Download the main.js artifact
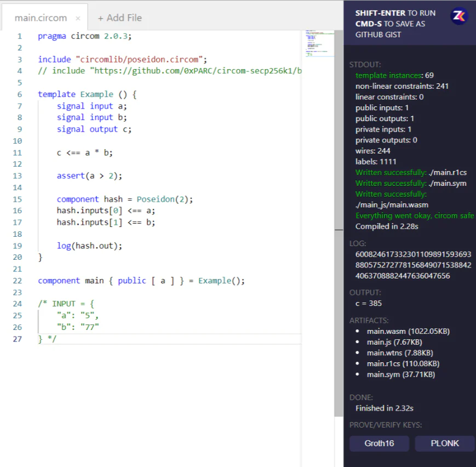Image resolution: width=476 pixels, height=467 pixels. click(394, 342)
